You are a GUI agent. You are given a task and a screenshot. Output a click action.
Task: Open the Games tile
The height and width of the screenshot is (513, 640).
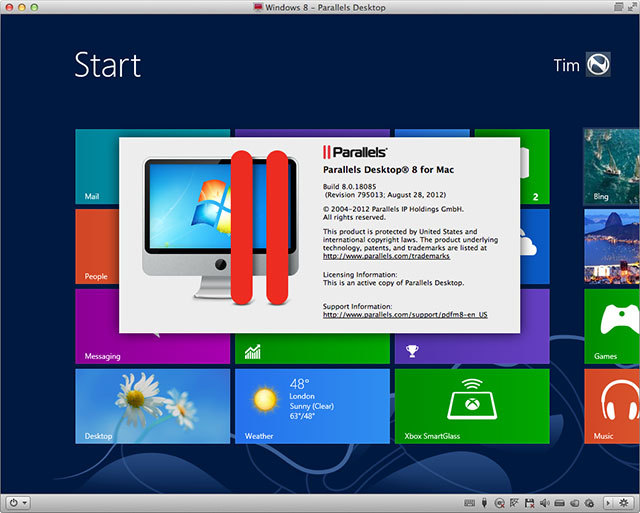612,326
